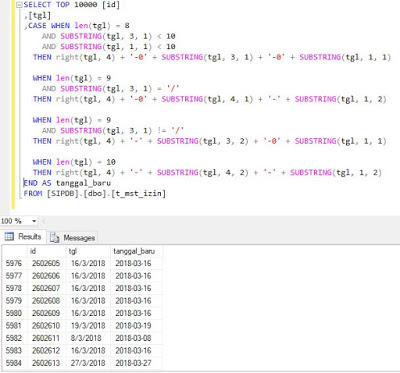Click id cell 2602611
Viewport: 400px width, 373px height.
(47, 338)
